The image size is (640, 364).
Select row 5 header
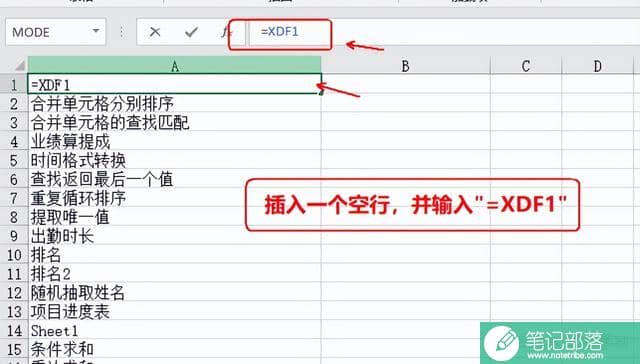pos(14,160)
